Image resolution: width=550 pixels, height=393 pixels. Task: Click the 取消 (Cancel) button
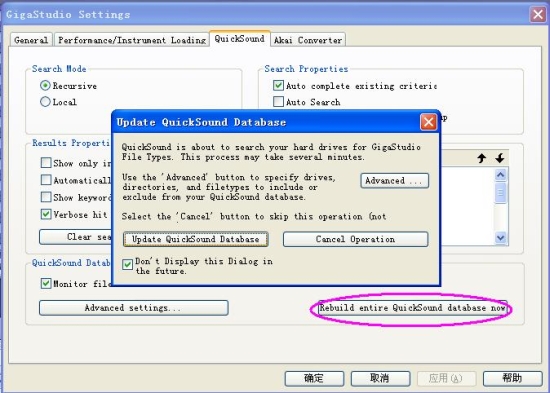click(x=380, y=378)
